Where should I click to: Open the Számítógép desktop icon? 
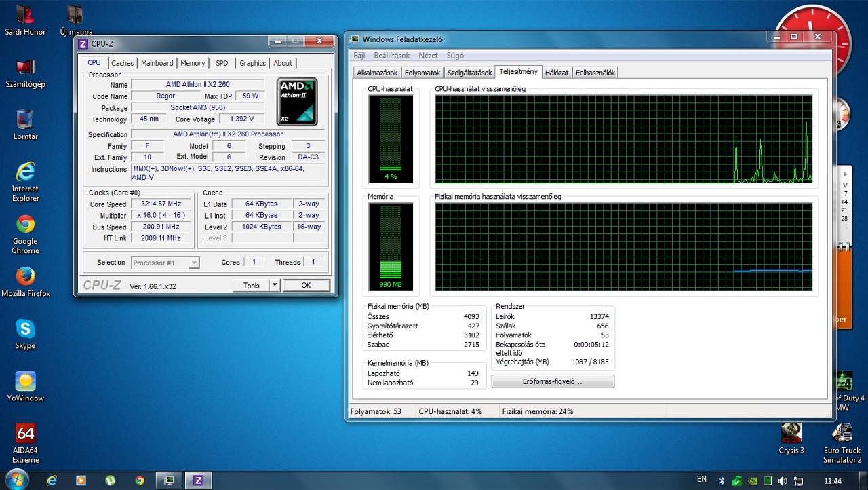tap(25, 73)
